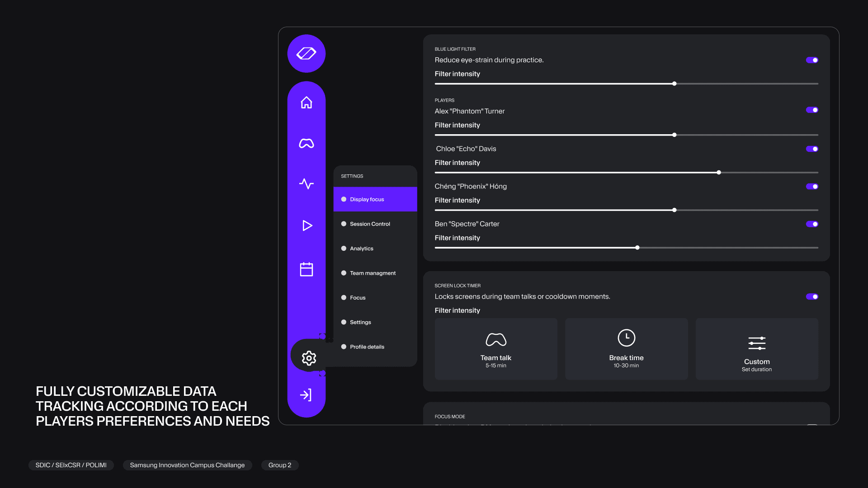Choose the Team talk 5-15 min card
Image resolution: width=868 pixels, height=488 pixels.
pyautogui.click(x=496, y=349)
